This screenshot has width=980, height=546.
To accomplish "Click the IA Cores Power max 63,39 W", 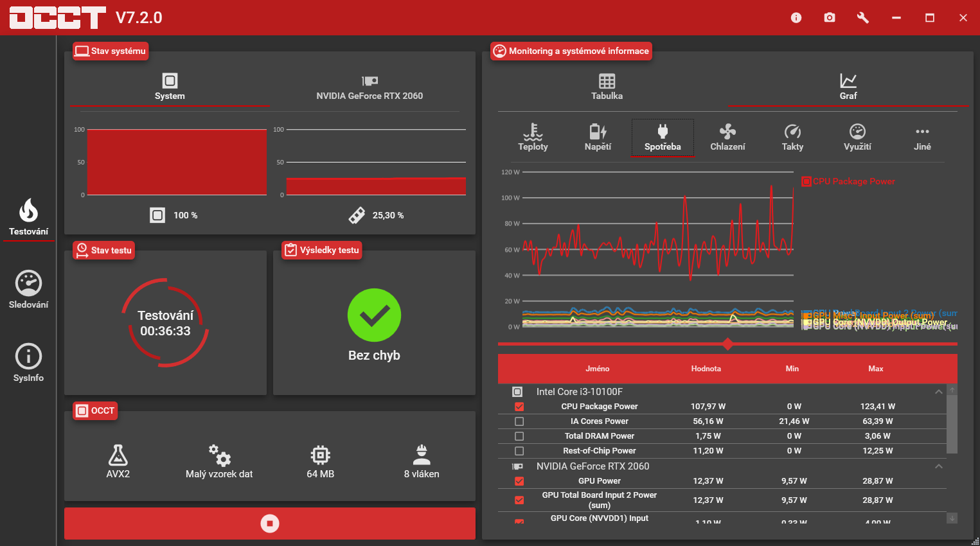I will (878, 421).
